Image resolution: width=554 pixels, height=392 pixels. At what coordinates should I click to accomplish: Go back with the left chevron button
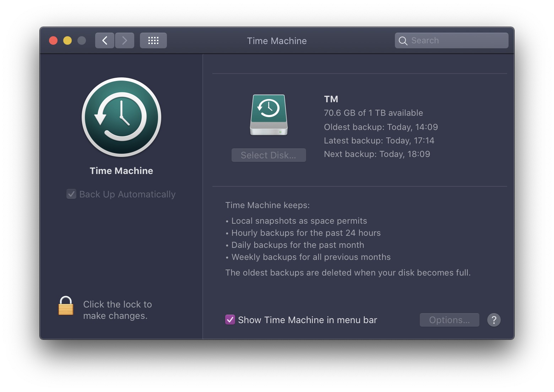pyautogui.click(x=105, y=40)
